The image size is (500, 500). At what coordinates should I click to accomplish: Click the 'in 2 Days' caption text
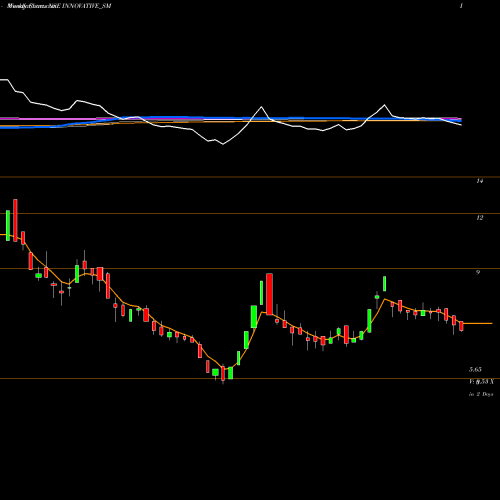(x=481, y=394)
